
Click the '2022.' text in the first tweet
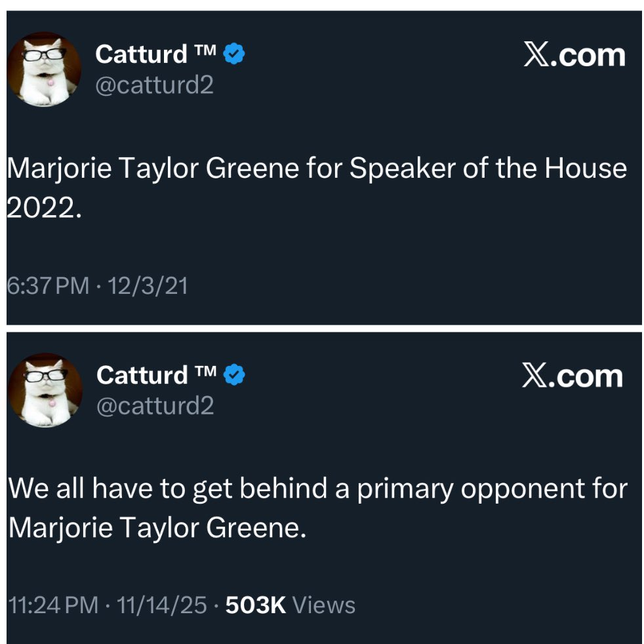coord(44,207)
